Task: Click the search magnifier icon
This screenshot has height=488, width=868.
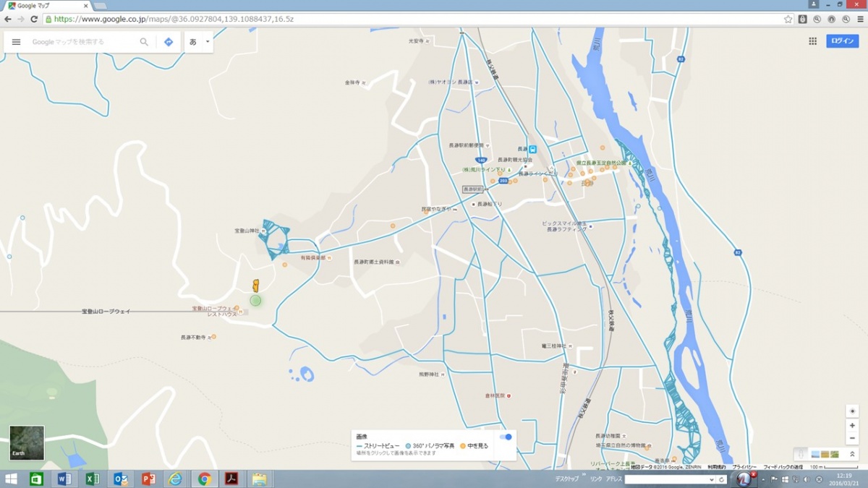Action: point(144,42)
